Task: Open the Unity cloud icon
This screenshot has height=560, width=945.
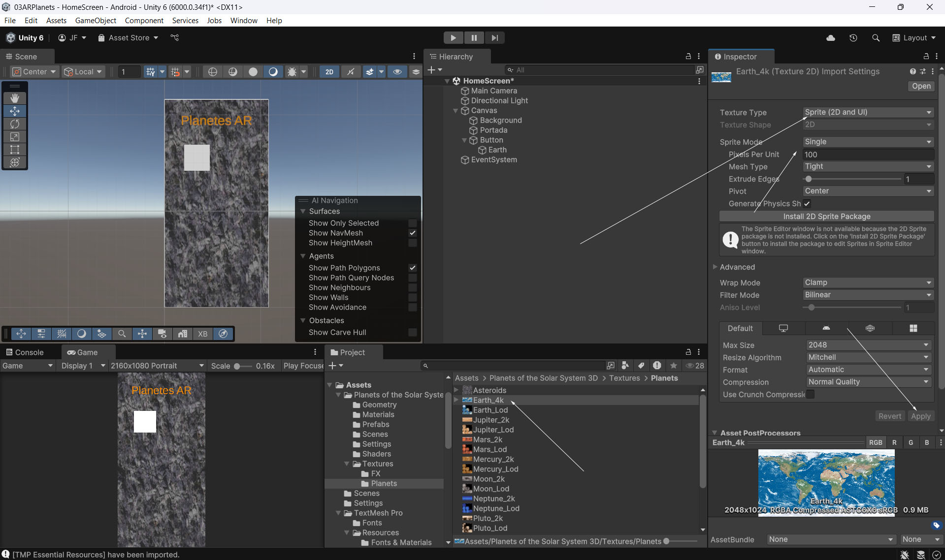Action: [x=830, y=38]
